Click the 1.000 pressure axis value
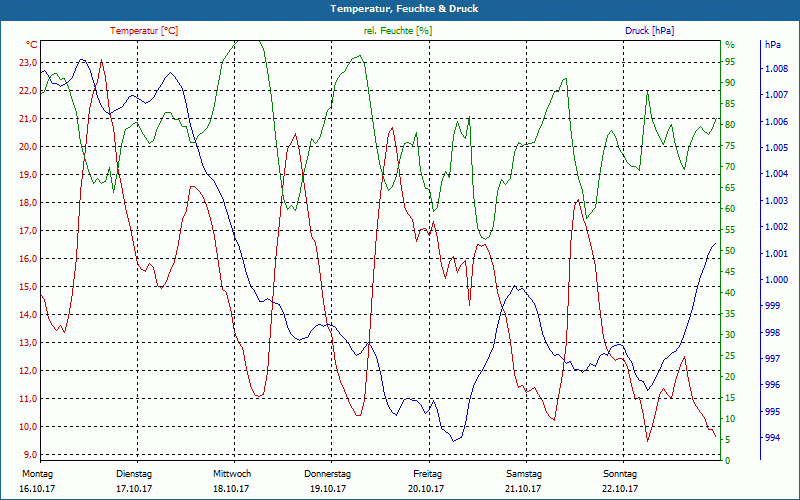 (x=777, y=280)
